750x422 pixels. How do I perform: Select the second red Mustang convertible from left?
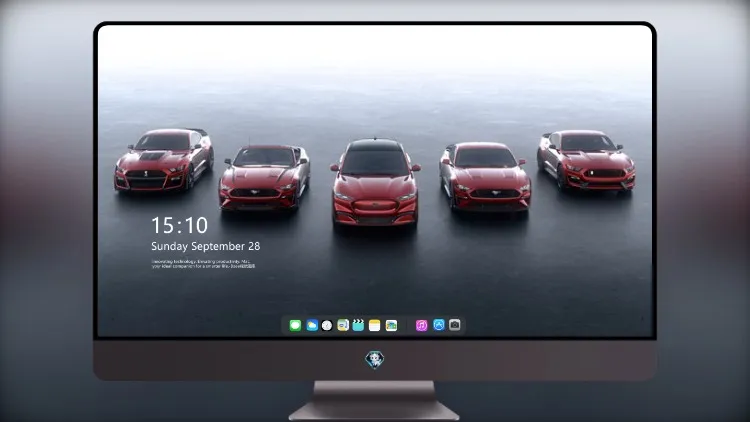click(x=265, y=178)
